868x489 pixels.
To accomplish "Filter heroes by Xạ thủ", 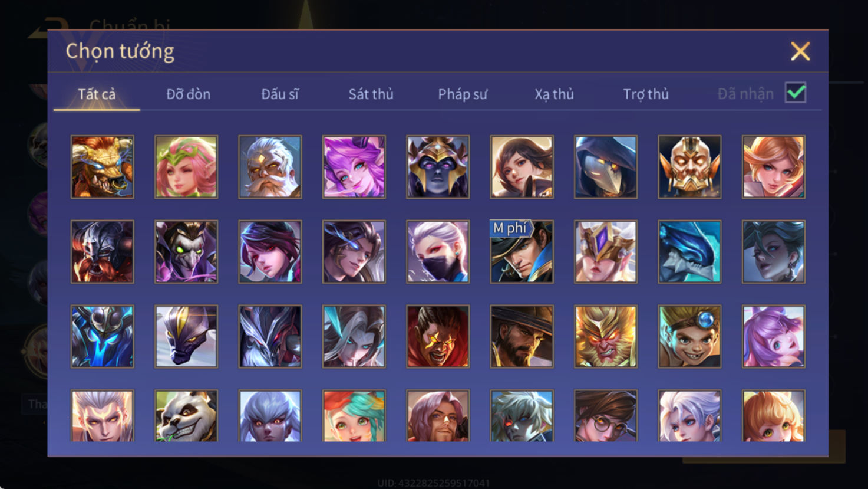I will (x=554, y=94).
